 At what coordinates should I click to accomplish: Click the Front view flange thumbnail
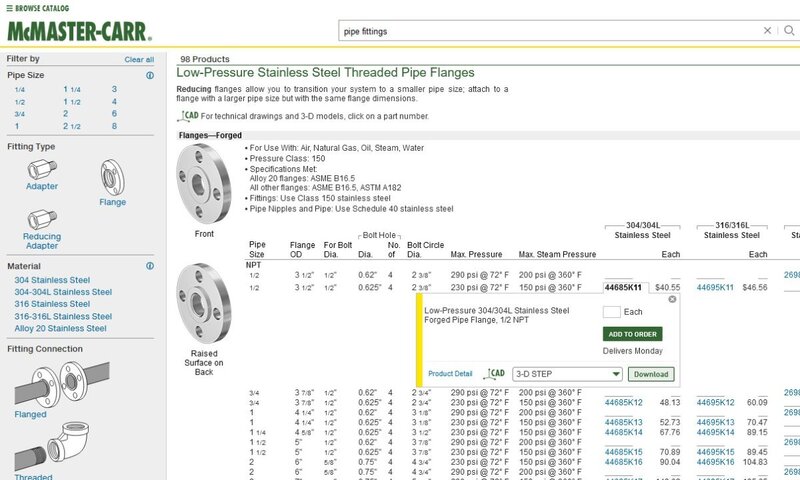point(204,184)
